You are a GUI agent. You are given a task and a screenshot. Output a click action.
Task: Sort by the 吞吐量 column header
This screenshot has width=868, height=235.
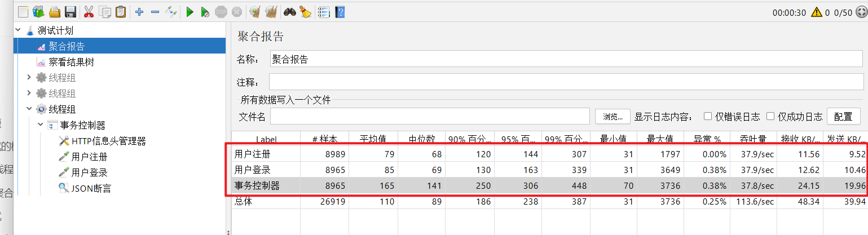point(755,139)
